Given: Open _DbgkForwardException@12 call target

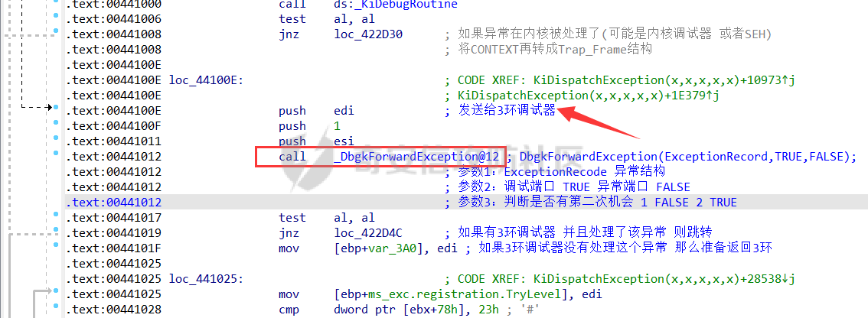Looking at the screenshot, I should coord(419,157).
